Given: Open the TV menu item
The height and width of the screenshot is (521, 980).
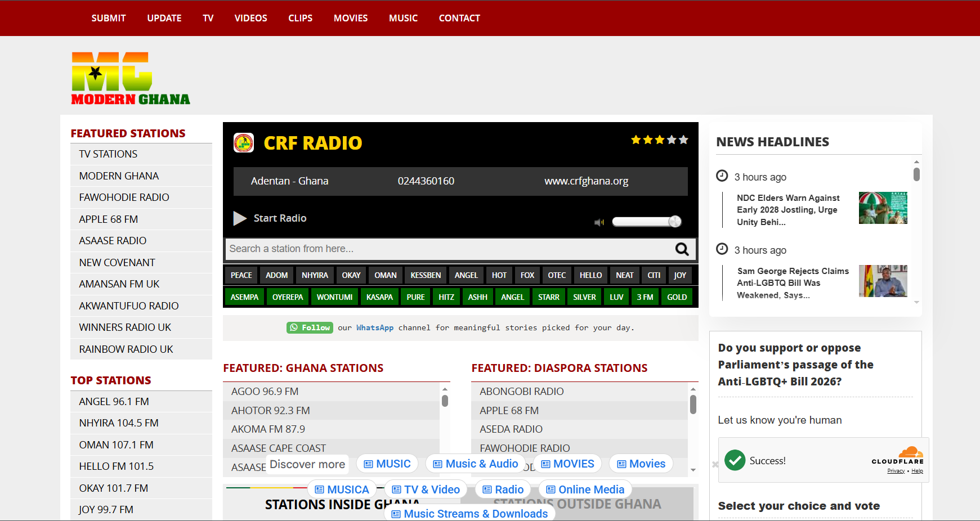Looking at the screenshot, I should 208,18.
